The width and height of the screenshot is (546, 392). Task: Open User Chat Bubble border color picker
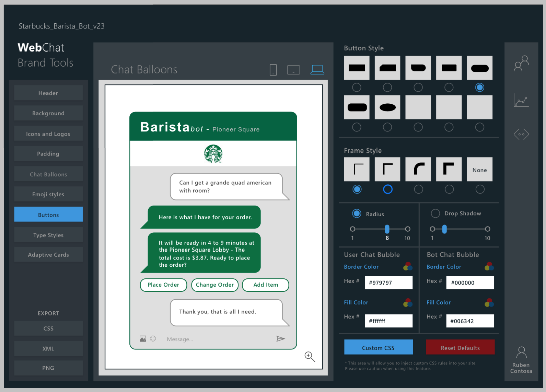click(x=408, y=266)
